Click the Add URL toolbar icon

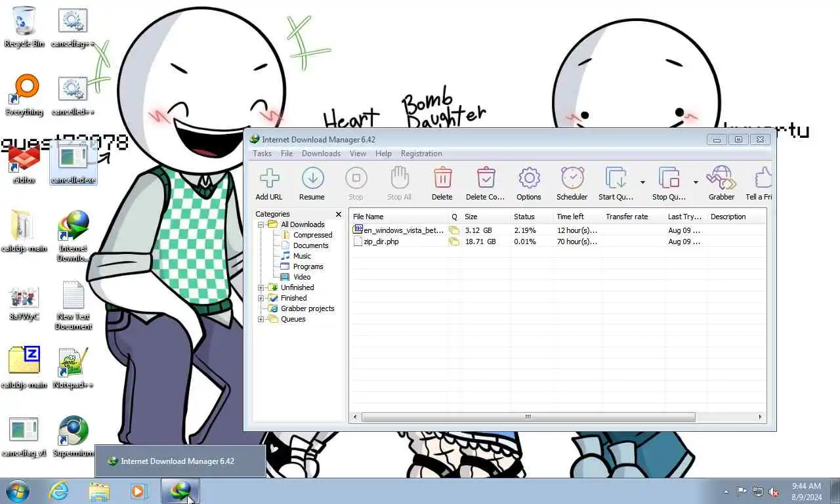click(x=269, y=184)
